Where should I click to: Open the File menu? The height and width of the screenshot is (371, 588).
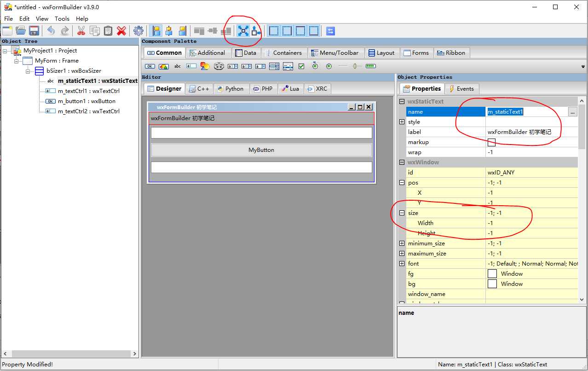pos(8,19)
